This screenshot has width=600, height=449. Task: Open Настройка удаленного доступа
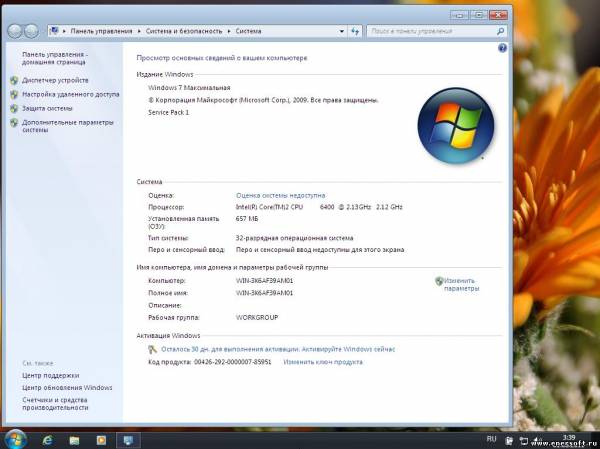[71, 94]
